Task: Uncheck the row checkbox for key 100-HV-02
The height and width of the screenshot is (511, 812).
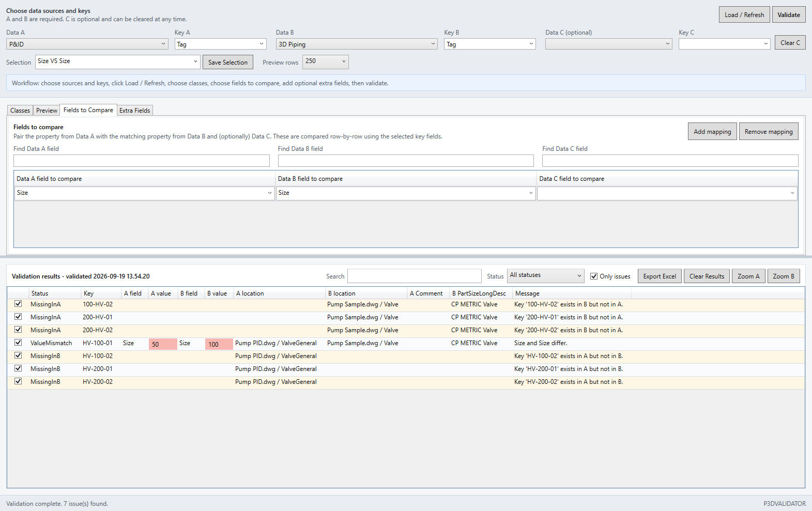Action: 18,304
